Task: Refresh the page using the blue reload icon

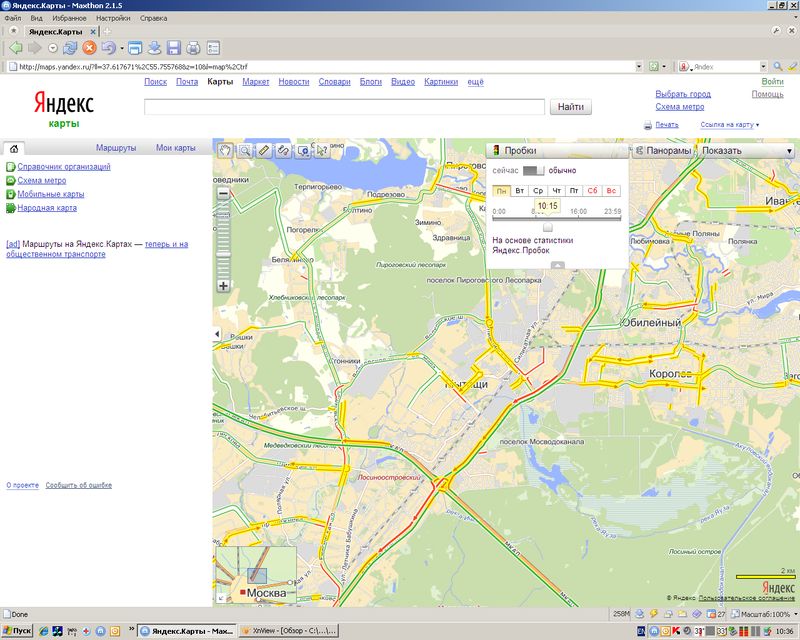Action: point(70,48)
